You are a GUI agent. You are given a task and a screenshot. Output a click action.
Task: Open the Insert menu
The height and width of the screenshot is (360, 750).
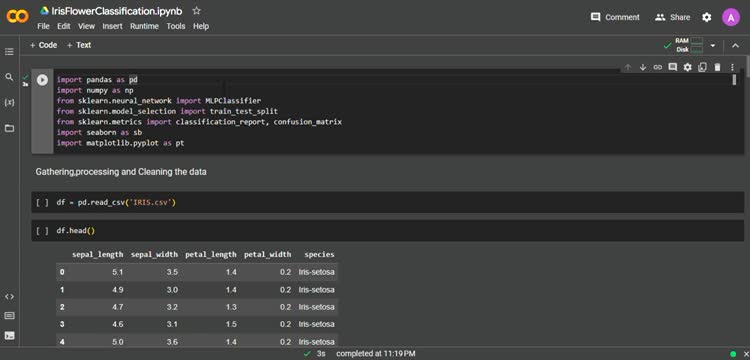[x=112, y=26]
